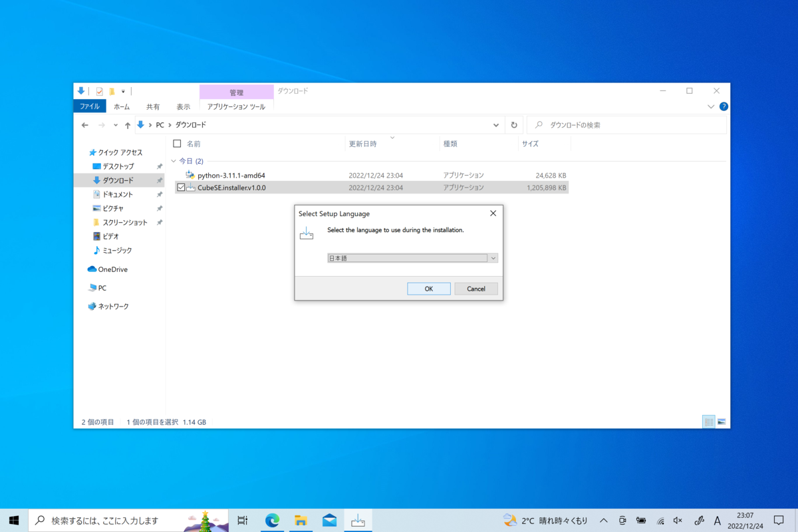The height and width of the screenshot is (532, 798).
Task: Sort files by 名前 column header
Action: (194, 144)
